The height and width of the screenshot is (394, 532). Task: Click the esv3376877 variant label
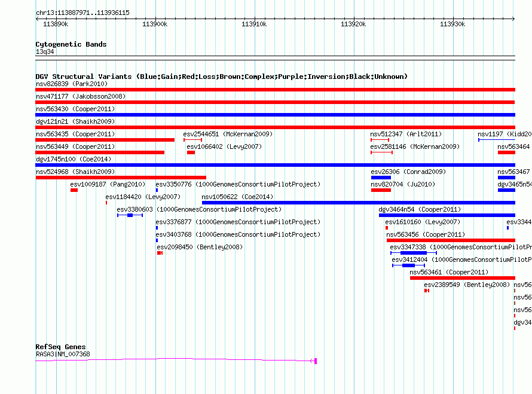click(x=238, y=222)
